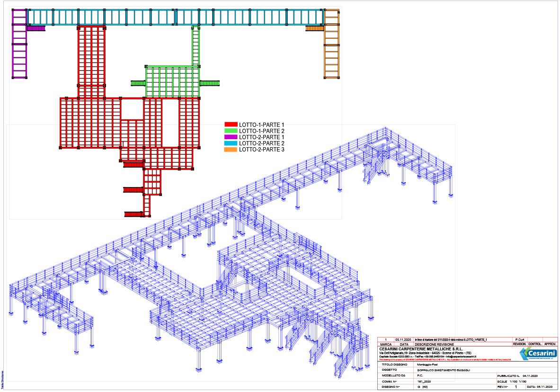The image size is (560, 392).
Task: Select the 'LOTTO-1-PARTE 2' legend label
Action: [x=262, y=131]
